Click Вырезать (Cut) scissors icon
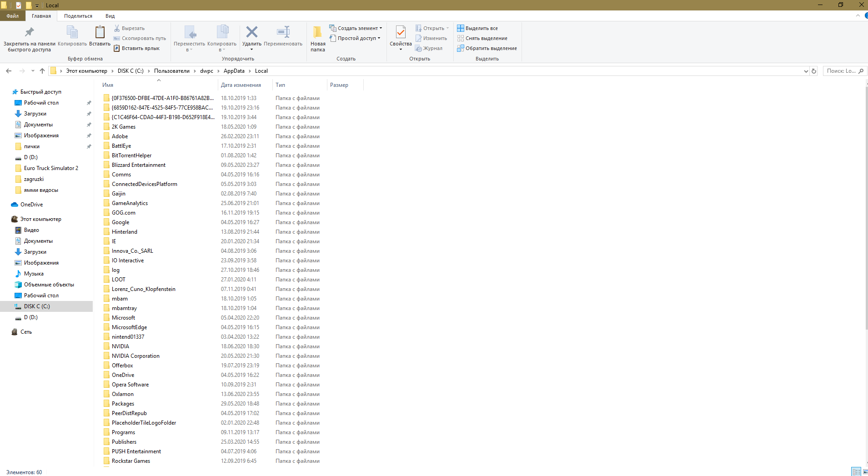868x476 pixels. [x=117, y=28]
